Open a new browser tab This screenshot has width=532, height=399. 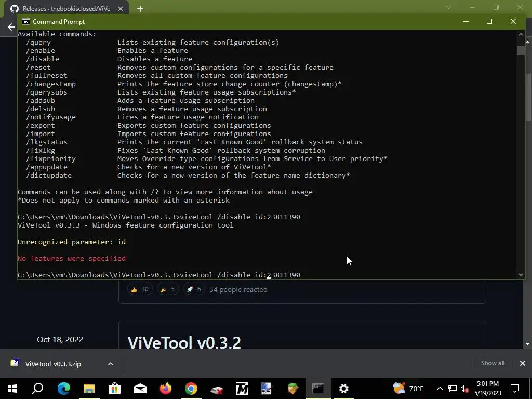coord(140,9)
